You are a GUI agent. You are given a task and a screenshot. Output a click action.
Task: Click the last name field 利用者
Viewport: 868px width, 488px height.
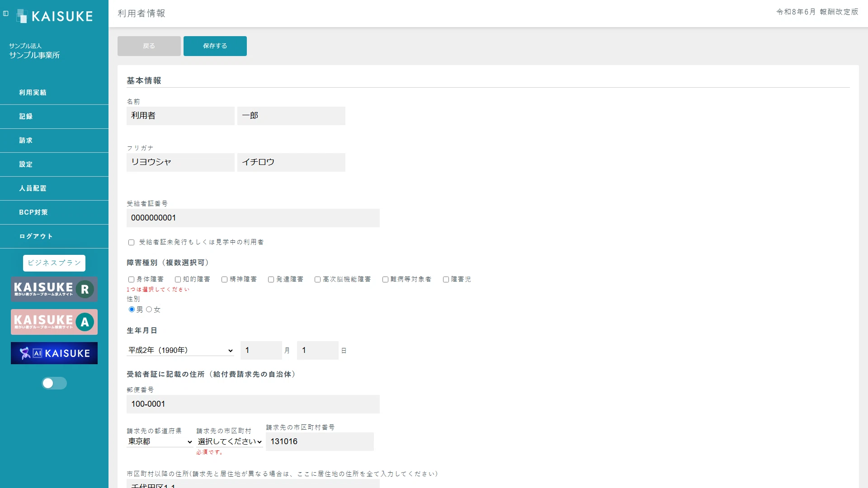click(180, 116)
